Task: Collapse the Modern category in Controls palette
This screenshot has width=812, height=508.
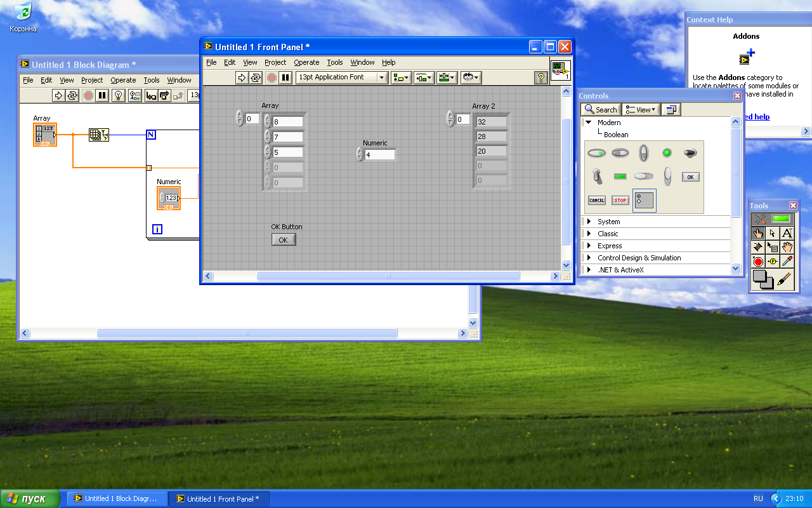Action: (588, 123)
